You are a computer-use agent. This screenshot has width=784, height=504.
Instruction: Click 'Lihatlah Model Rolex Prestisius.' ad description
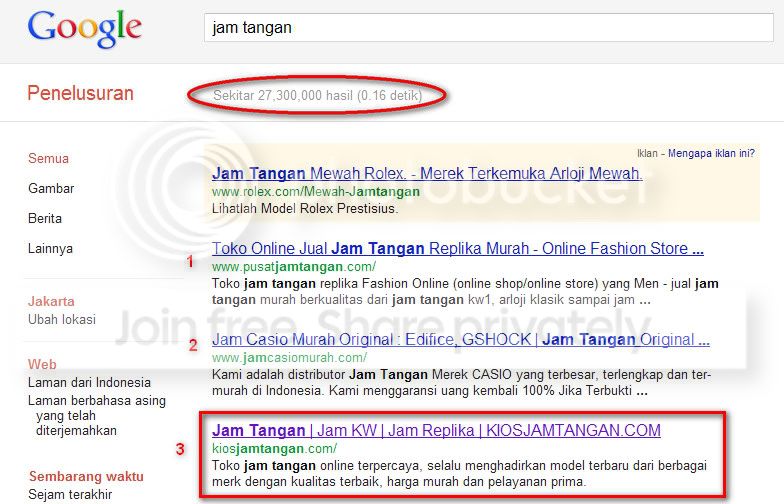pyautogui.click(x=305, y=208)
